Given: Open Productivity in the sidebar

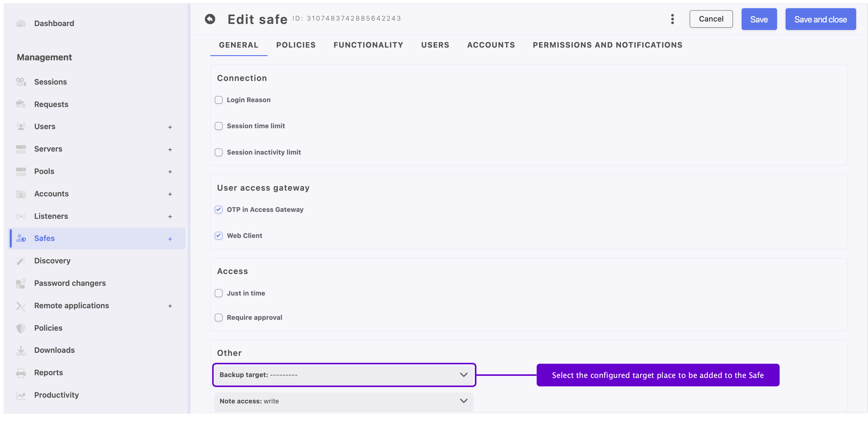Looking at the screenshot, I should (x=57, y=395).
